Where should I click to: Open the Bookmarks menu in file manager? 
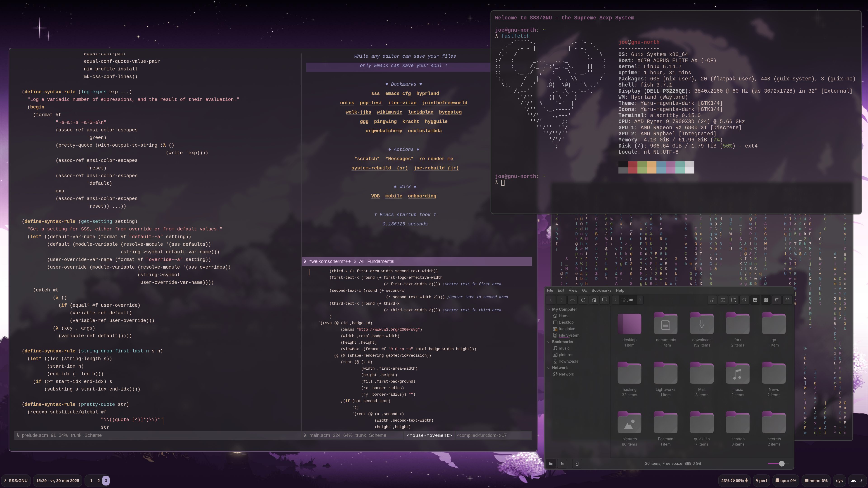coord(601,290)
